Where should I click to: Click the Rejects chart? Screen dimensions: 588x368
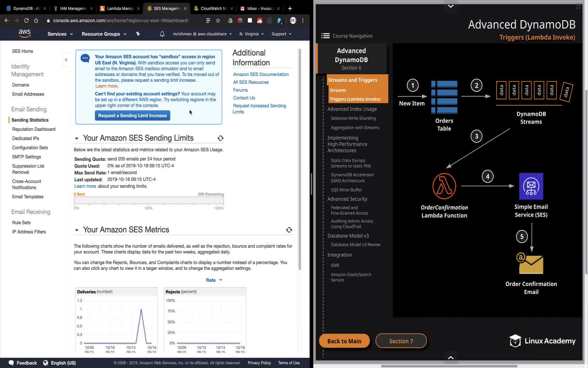(x=205, y=320)
